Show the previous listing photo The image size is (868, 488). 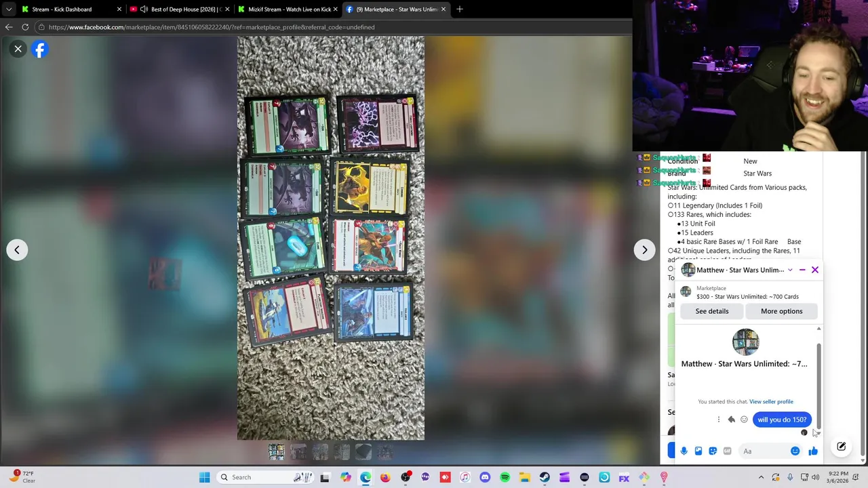click(17, 250)
